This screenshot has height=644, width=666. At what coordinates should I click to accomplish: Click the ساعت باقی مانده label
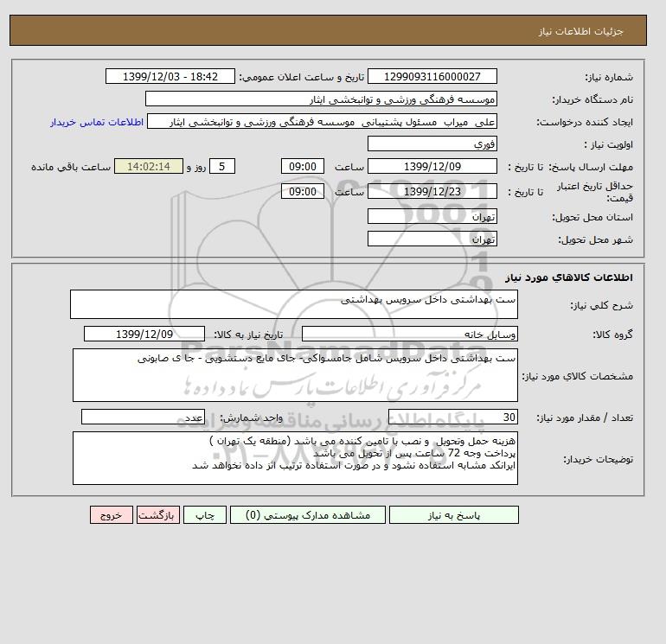[71, 167]
